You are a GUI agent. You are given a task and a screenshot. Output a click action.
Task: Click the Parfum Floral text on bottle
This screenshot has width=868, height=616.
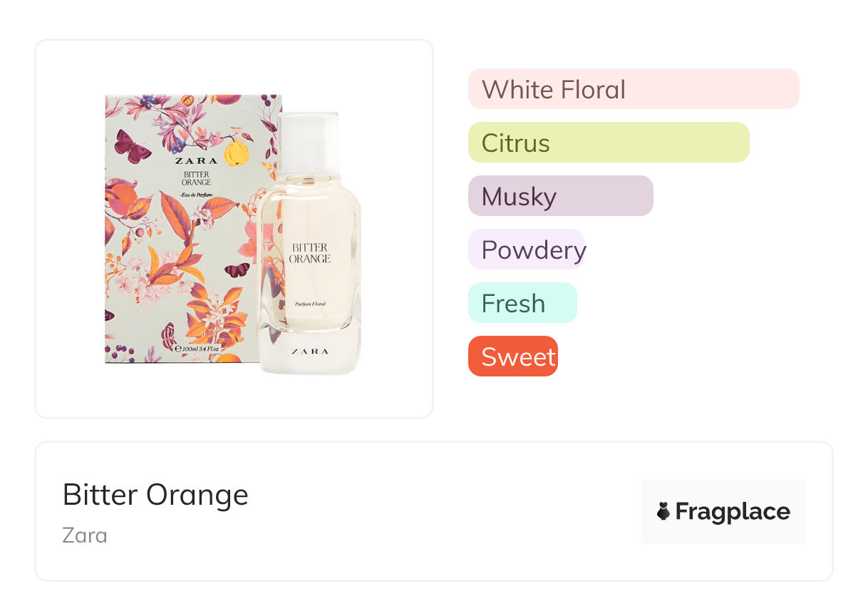coord(310,304)
